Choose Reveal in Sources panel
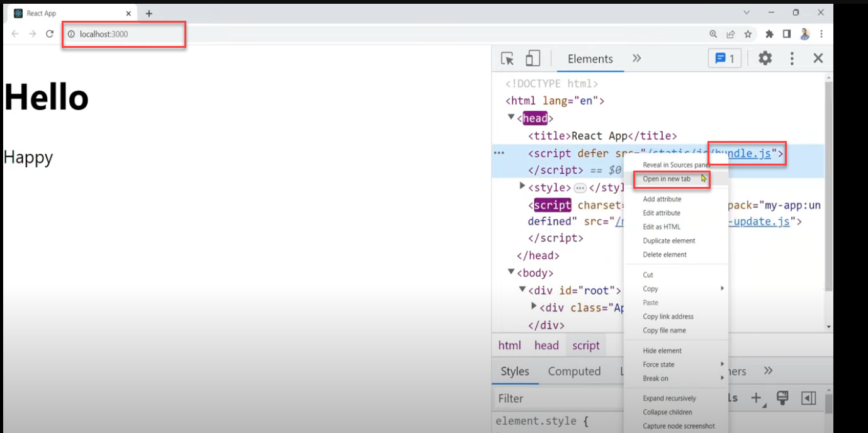868x433 pixels. pyautogui.click(x=677, y=165)
